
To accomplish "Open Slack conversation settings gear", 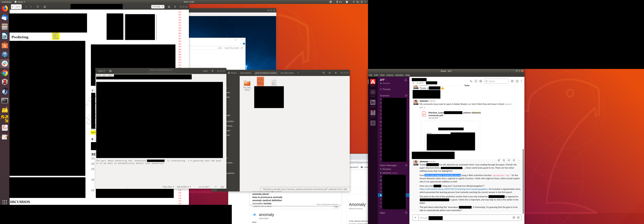I will [x=481, y=81].
